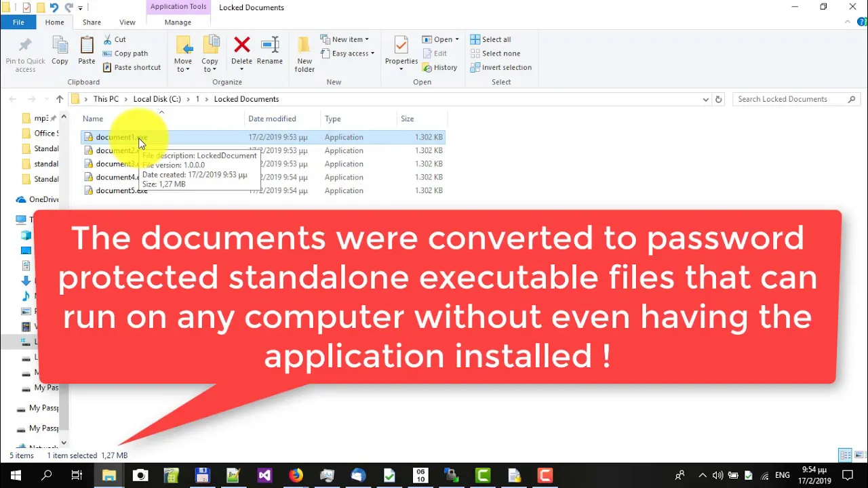
Task: Click the Search Locked Documents field
Action: [796, 99]
